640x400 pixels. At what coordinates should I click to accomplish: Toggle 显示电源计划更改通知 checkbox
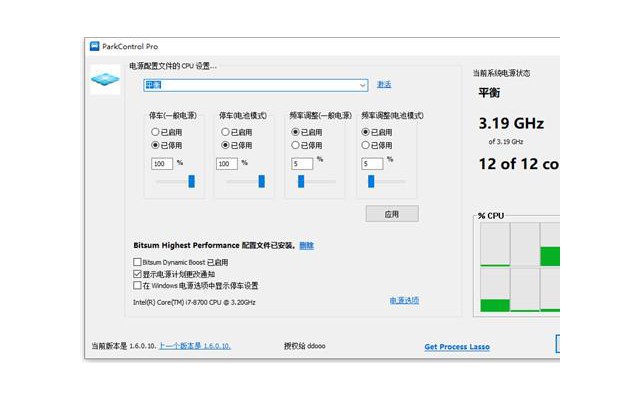[138, 274]
